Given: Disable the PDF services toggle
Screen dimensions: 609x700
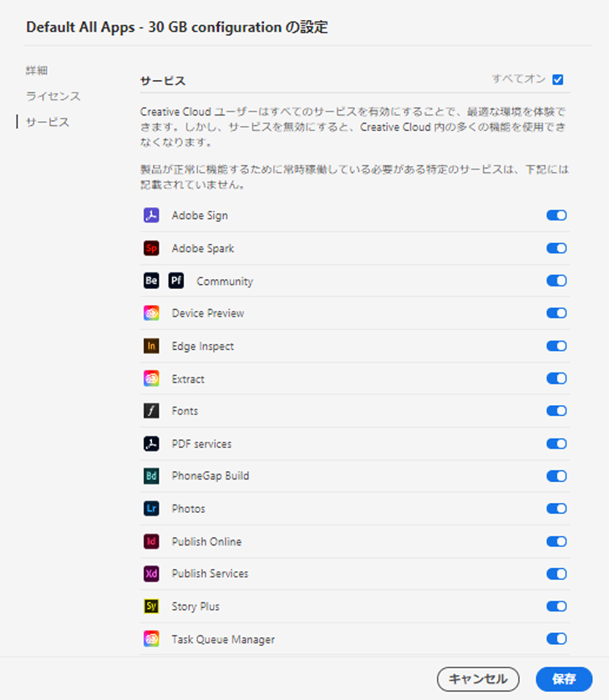Looking at the screenshot, I should pos(556,444).
